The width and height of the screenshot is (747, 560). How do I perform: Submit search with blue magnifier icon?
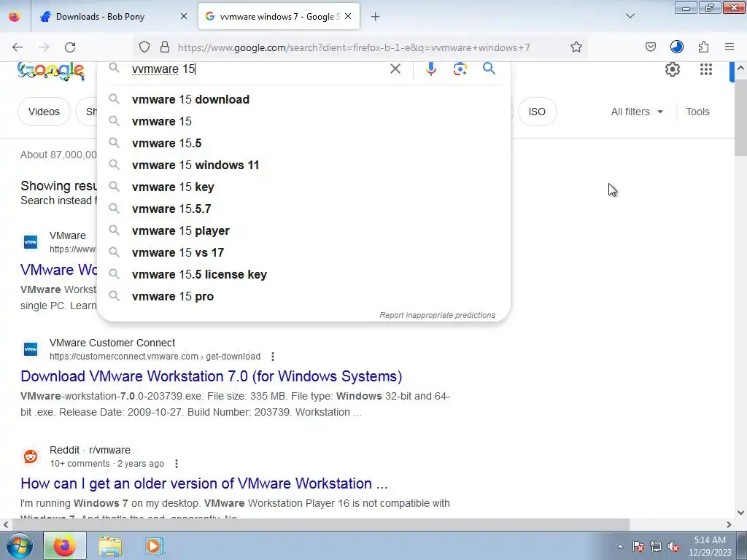(489, 69)
